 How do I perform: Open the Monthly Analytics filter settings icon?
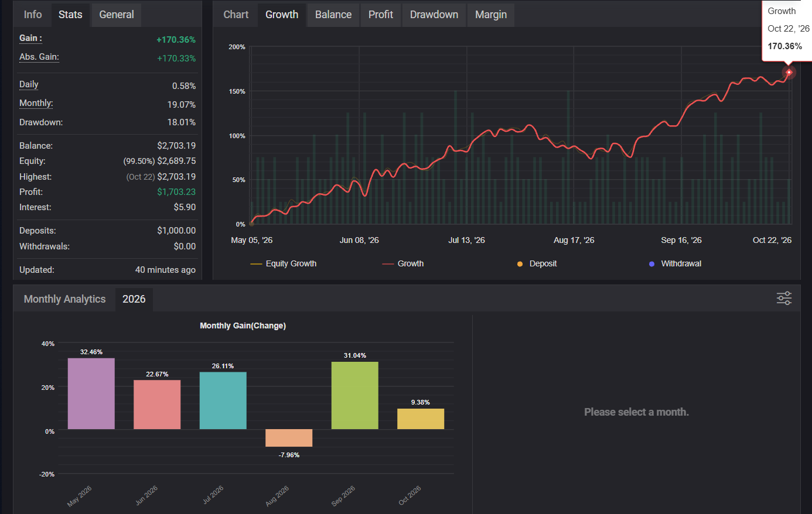click(784, 299)
